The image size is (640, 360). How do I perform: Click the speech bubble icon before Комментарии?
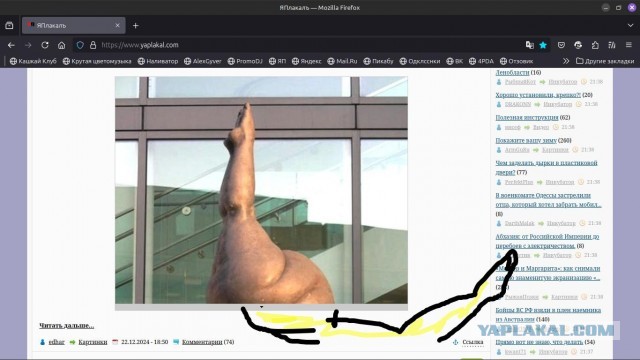tap(176, 342)
